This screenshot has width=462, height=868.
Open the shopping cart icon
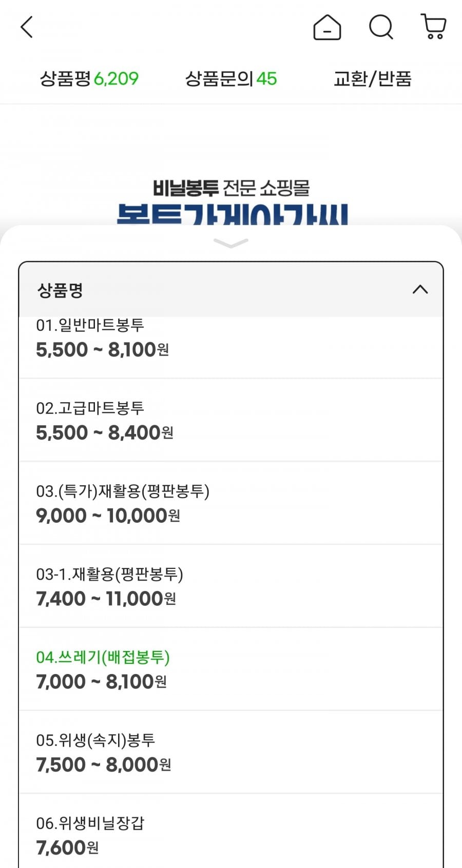pyautogui.click(x=434, y=27)
